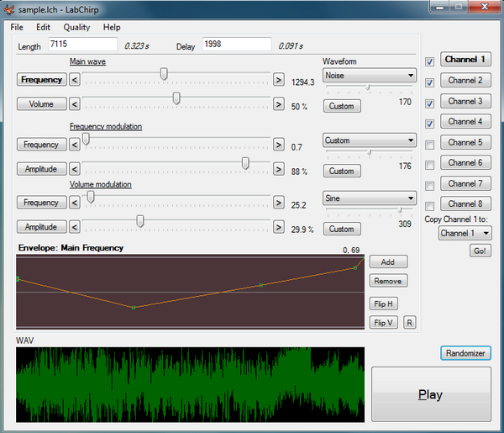Increase volume modulation amplitude with right arrow

pyautogui.click(x=279, y=227)
